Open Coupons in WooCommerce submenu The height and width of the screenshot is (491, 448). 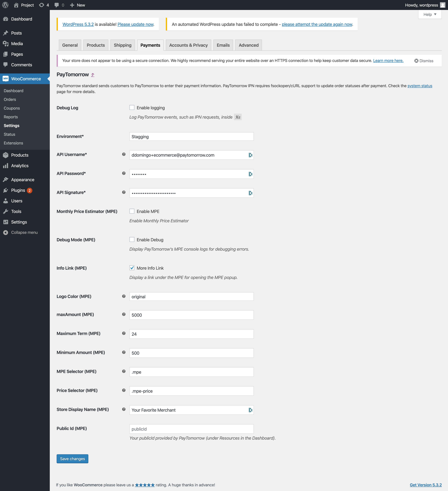click(12, 108)
